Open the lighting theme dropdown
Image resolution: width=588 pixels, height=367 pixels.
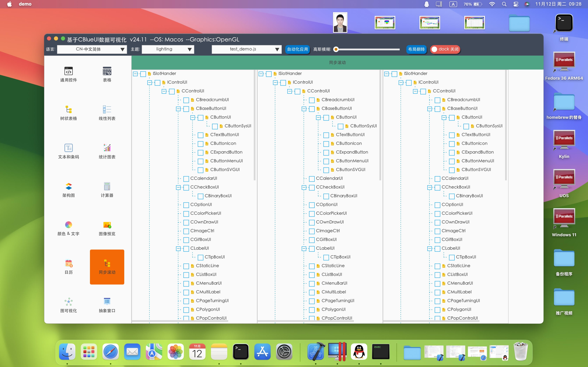point(168,49)
